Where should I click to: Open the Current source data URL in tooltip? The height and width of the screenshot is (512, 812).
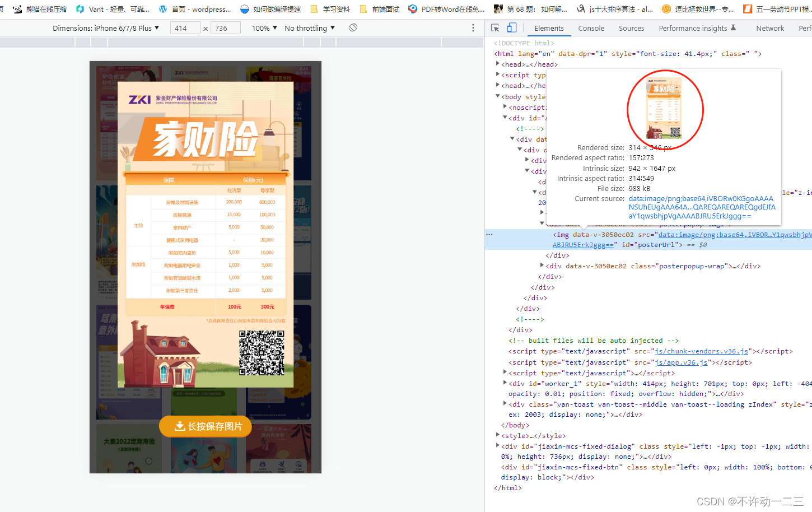coord(702,207)
